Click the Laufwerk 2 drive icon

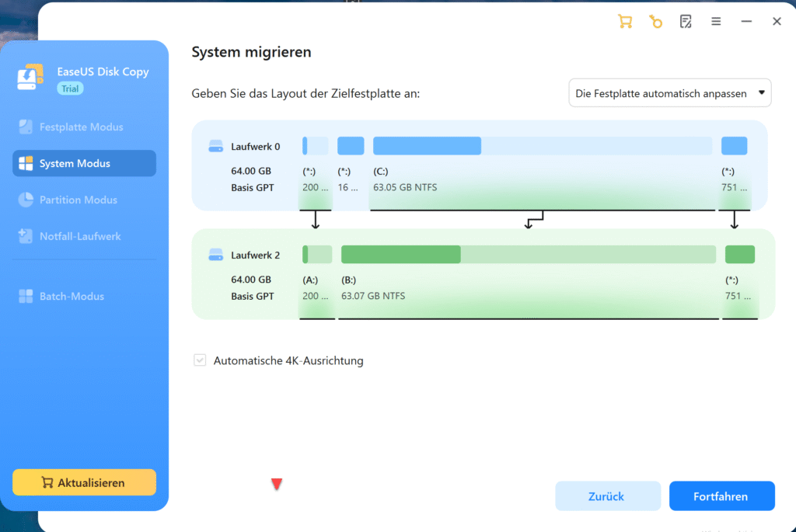[215, 254]
